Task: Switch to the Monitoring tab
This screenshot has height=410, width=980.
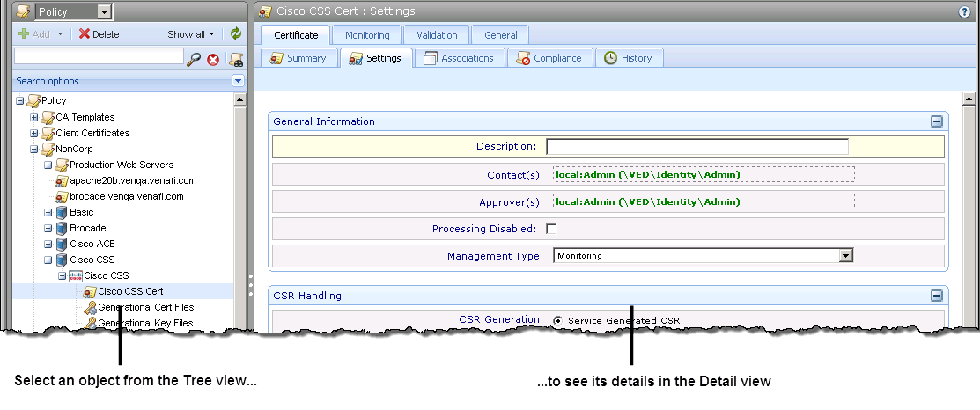Action: point(367,35)
